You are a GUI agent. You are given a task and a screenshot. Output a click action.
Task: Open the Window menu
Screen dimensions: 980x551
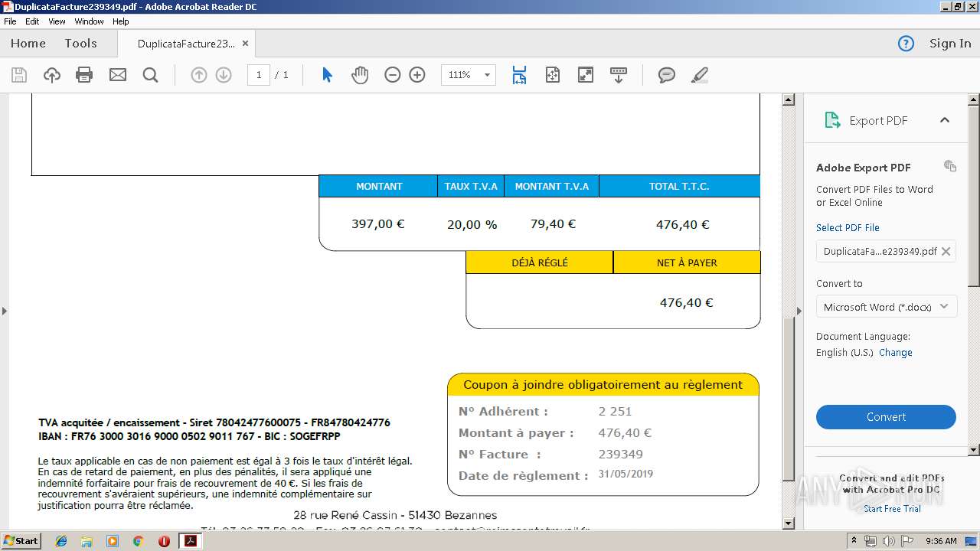point(89,21)
